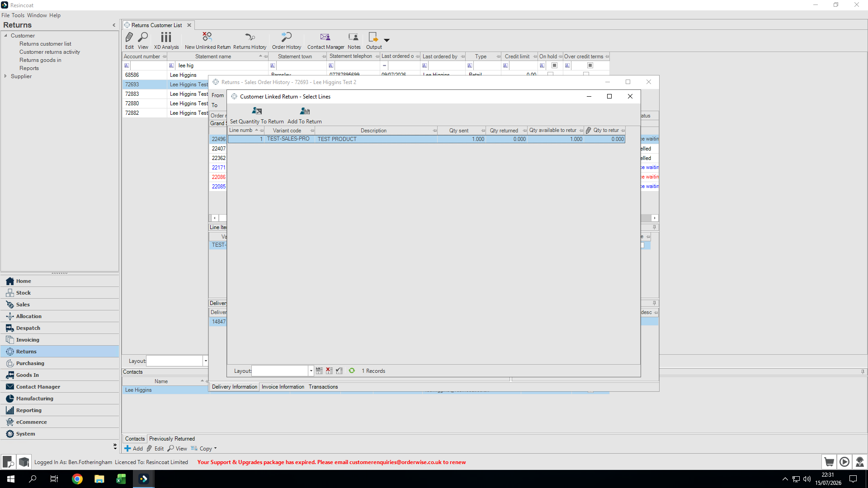Open Returns goods in from tree
The image size is (868, 488).
[40, 60]
